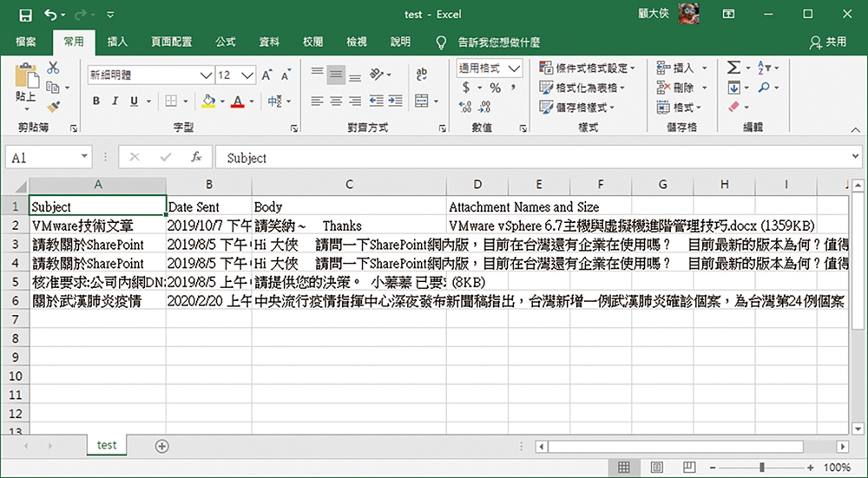
Task: Switch to Page Break Preview in status bar
Action: [x=689, y=468]
